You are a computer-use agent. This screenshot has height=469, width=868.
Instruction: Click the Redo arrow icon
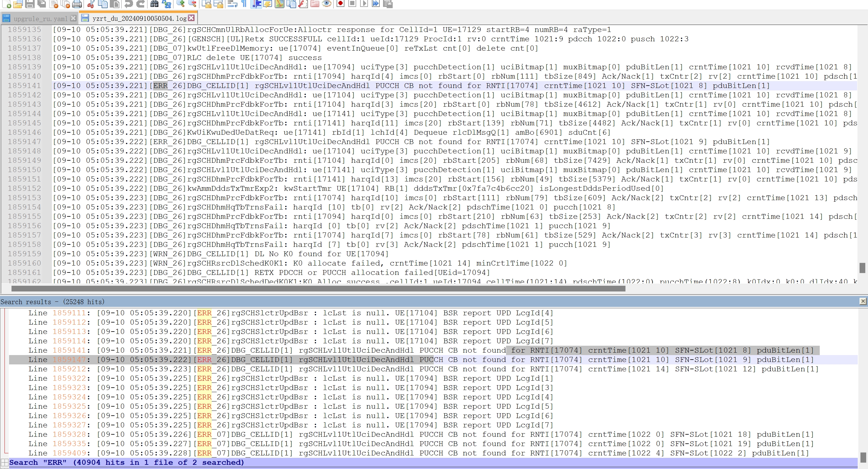[x=140, y=4]
